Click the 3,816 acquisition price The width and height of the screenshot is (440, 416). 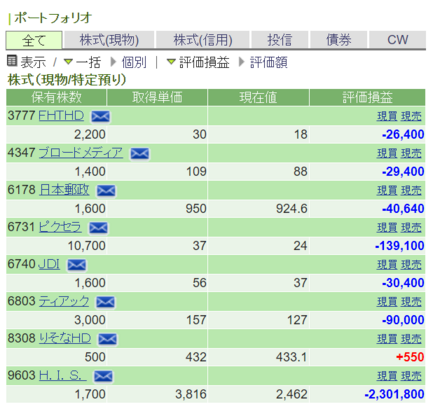[191, 394]
